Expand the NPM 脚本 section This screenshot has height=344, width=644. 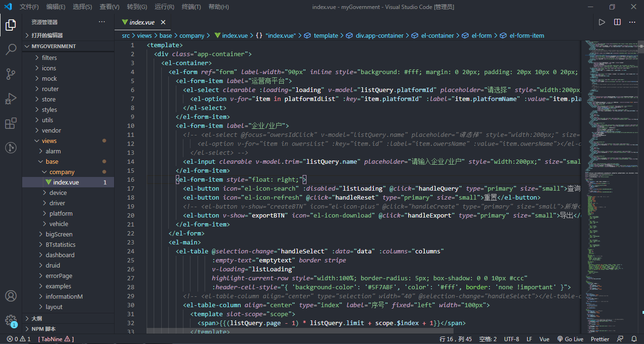68,329
